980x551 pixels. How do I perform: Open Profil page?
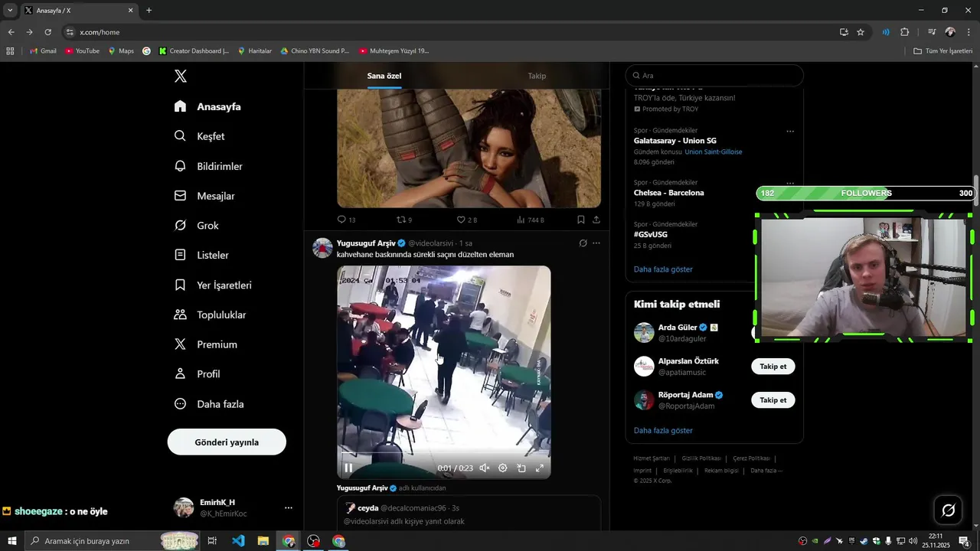[197, 374]
